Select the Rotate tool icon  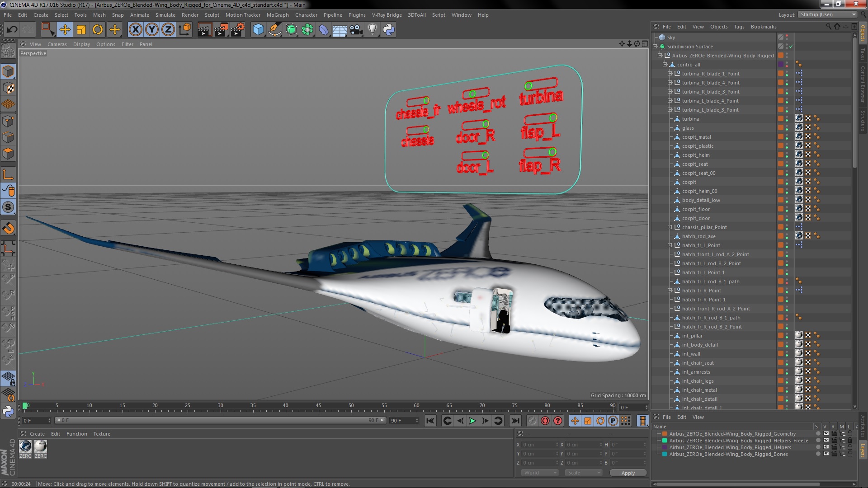click(97, 30)
